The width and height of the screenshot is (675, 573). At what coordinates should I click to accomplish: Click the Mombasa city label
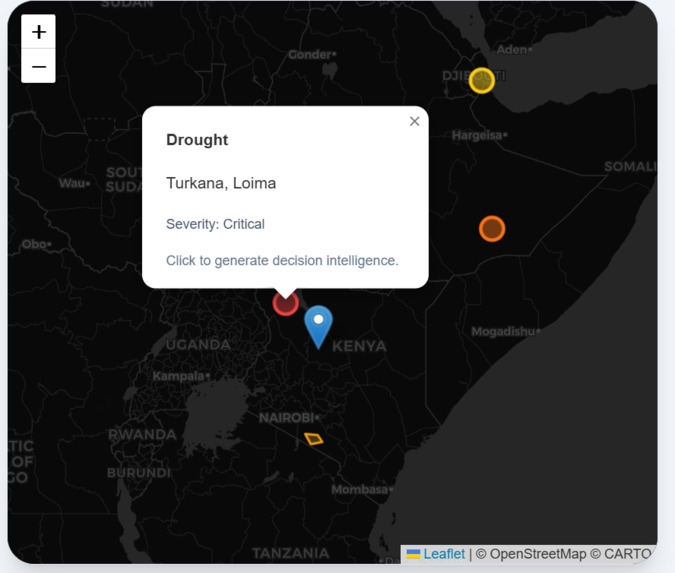pyautogui.click(x=359, y=489)
